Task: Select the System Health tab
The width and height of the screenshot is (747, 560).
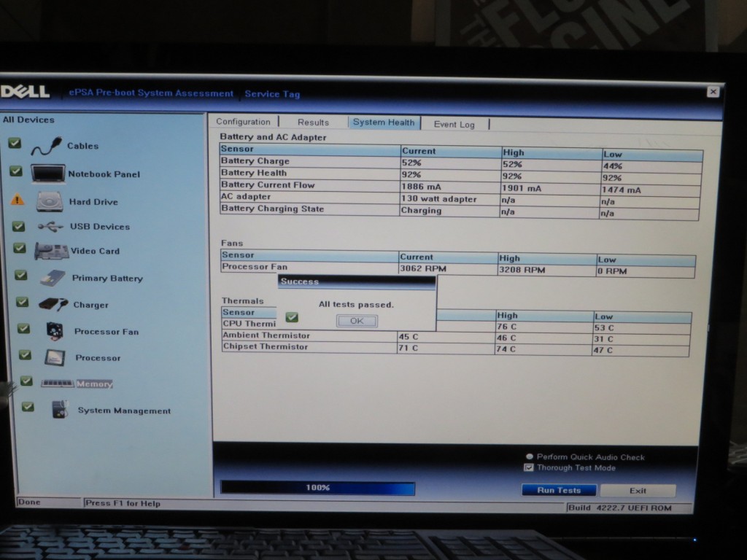Action: 384,122
